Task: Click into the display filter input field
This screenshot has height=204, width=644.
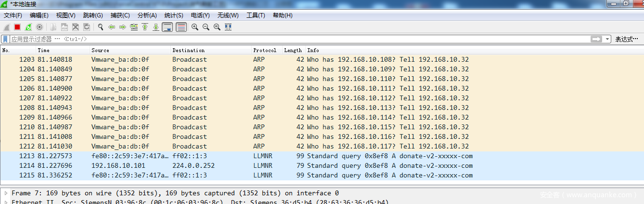Action: click(x=289, y=39)
